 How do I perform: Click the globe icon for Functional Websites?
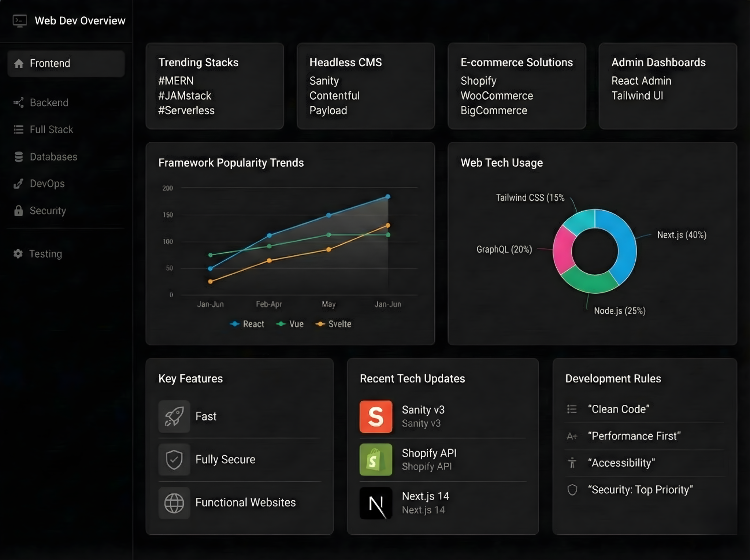(174, 503)
